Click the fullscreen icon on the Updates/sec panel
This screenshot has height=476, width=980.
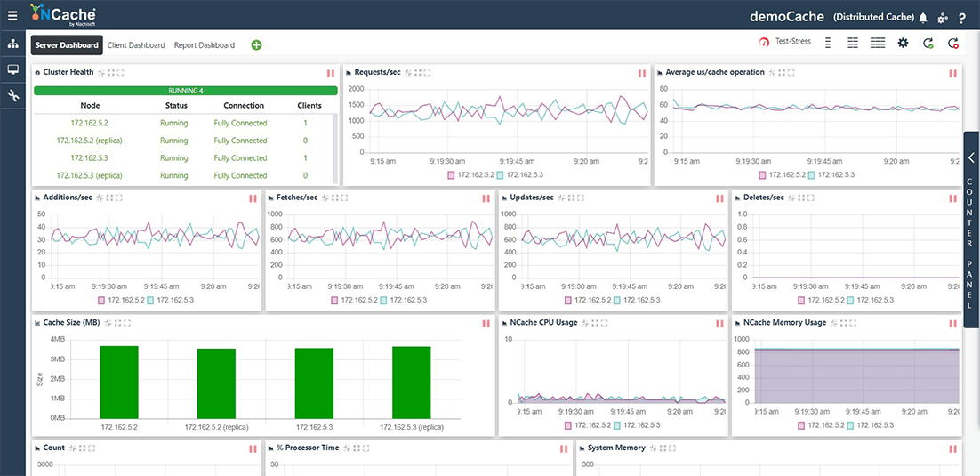click(580, 198)
